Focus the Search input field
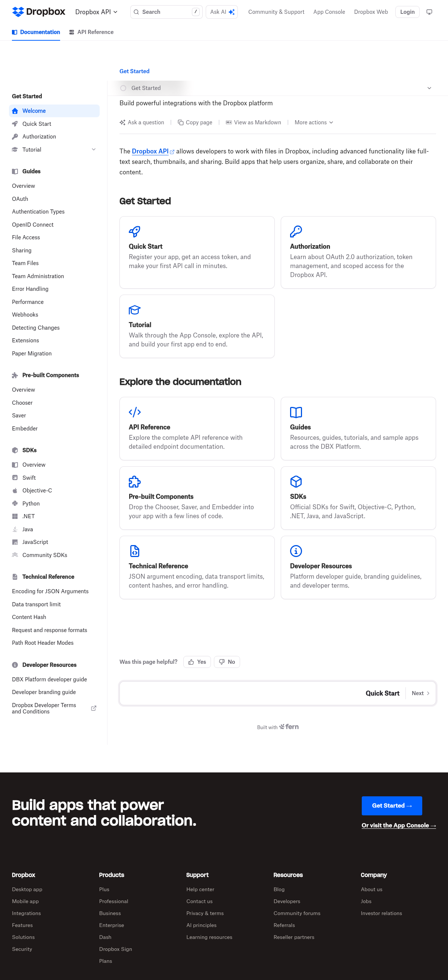This screenshot has height=980, width=448. click(x=166, y=12)
